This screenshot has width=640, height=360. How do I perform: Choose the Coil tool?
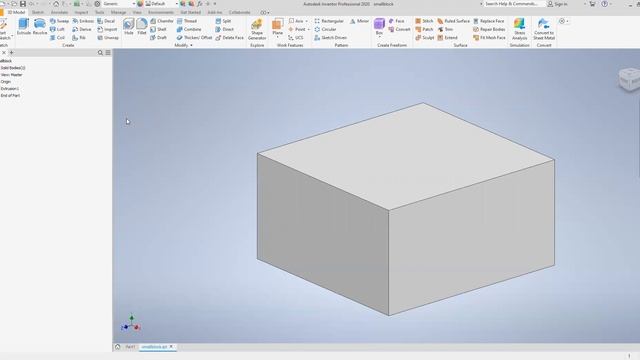click(57, 38)
